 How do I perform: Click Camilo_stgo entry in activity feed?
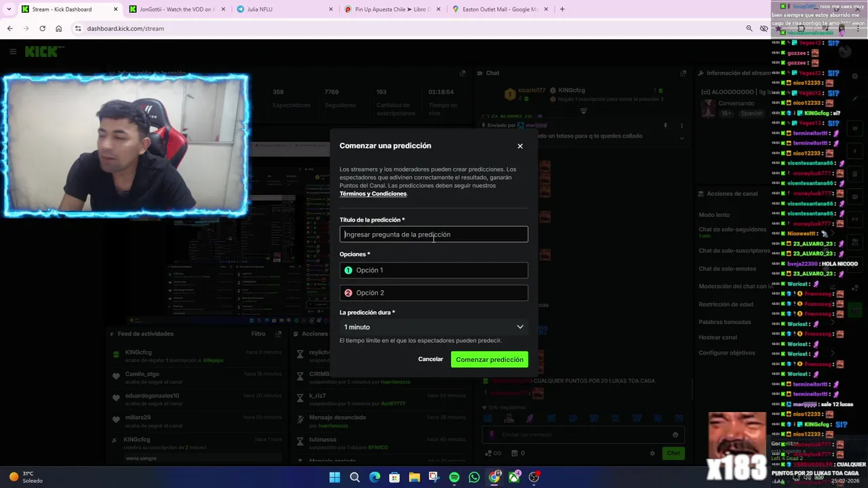[x=197, y=378]
